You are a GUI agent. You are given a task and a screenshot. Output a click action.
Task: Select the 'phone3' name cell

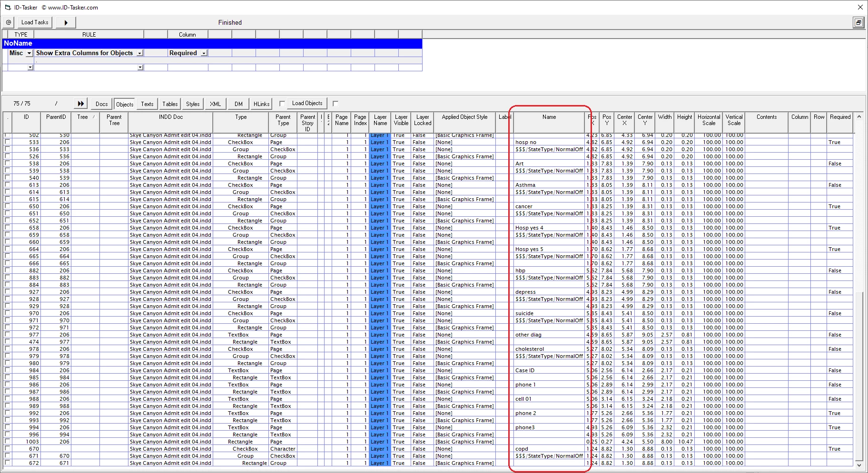549,427
